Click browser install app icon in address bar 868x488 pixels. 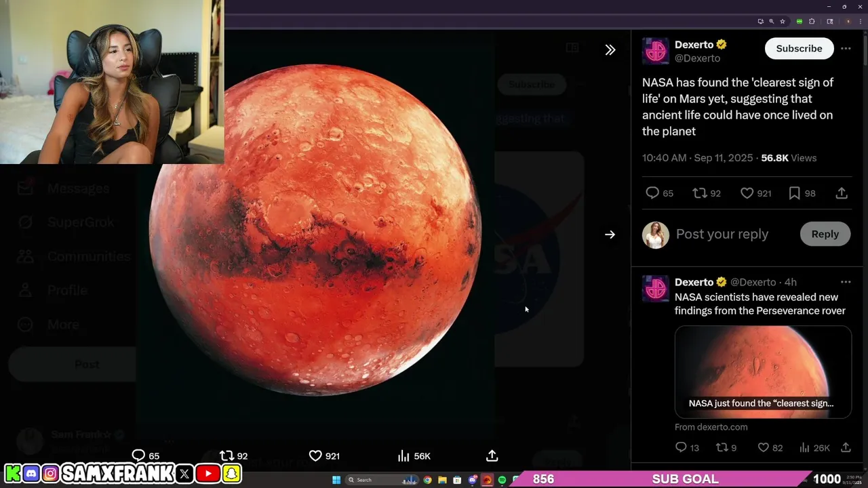[761, 22]
